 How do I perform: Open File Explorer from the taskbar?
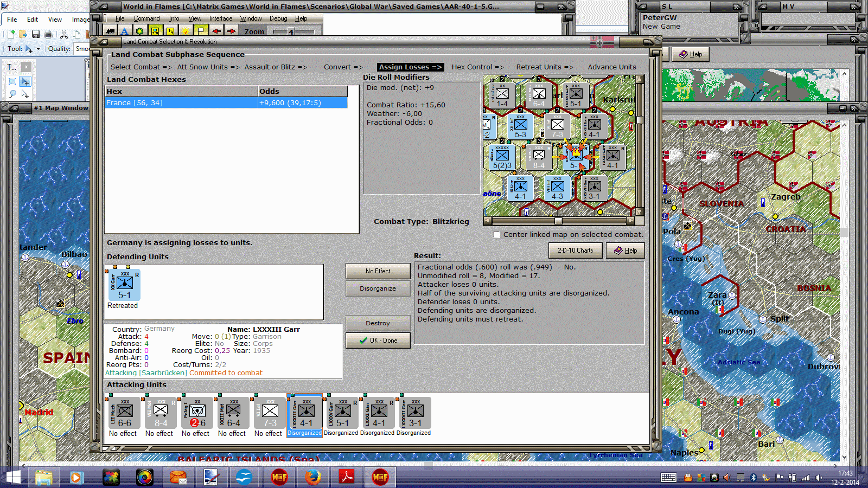(x=44, y=477)
